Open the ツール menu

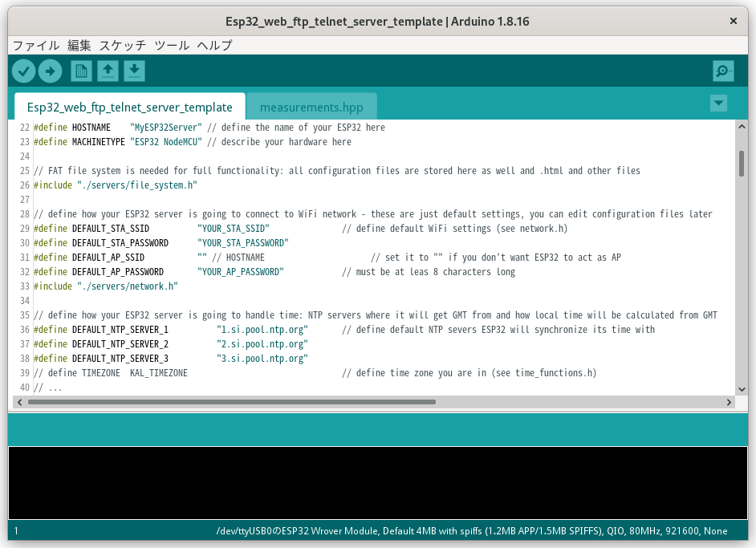pos(172,45)
